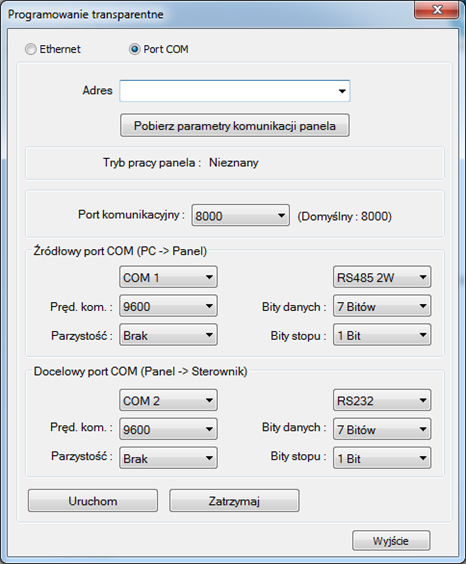
Task: Click the Wyjście button to exit
Action: point(391,540)
